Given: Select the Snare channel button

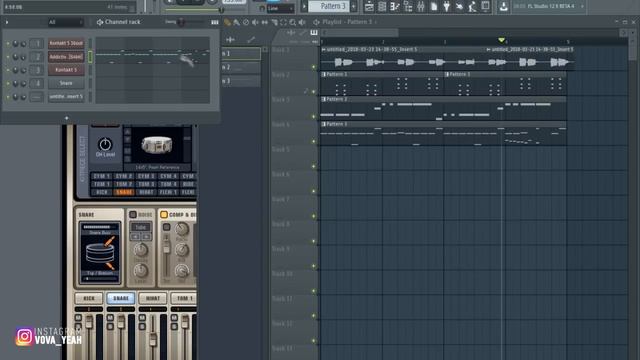Looking at the screenshot, I should coord(66,83).
